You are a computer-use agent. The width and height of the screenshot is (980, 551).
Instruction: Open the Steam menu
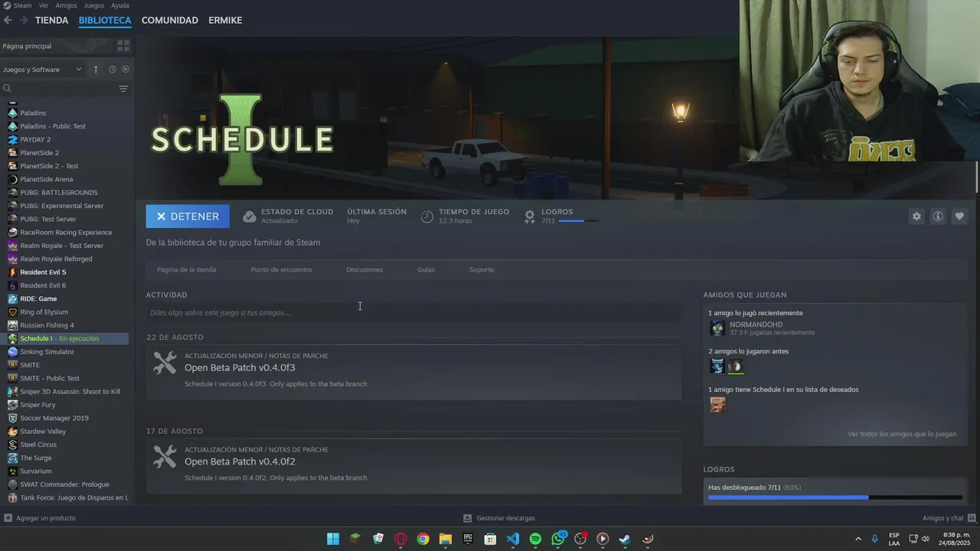(x=22, y=5)
